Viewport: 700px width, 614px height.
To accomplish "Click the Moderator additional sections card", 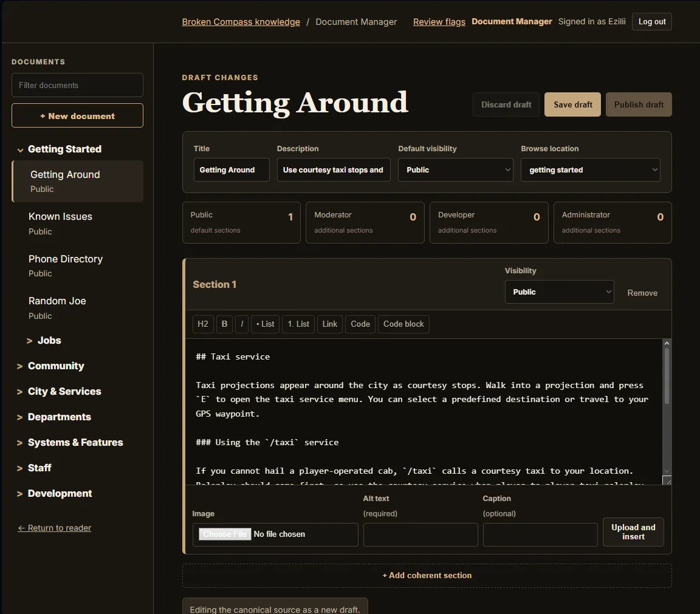I will 365,222.
